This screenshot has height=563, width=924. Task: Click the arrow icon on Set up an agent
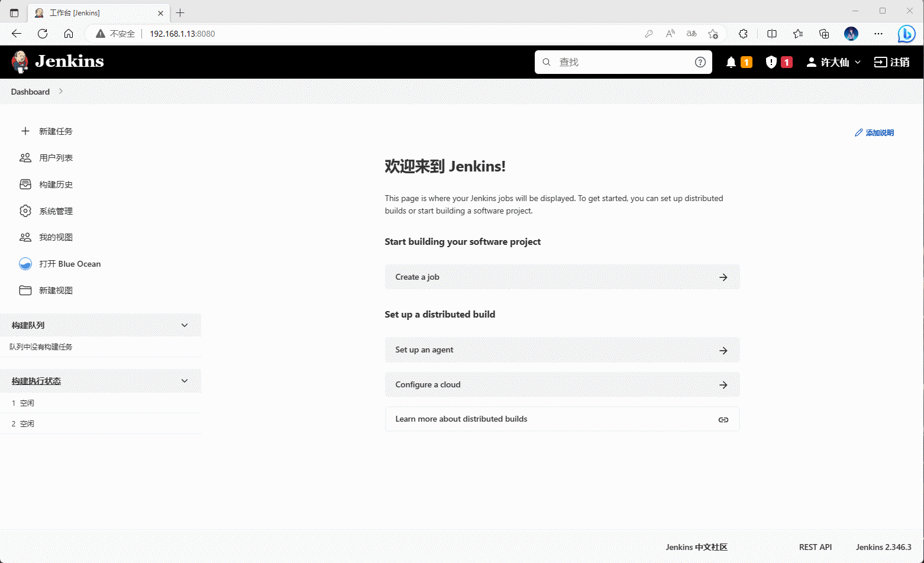[723, 351]
